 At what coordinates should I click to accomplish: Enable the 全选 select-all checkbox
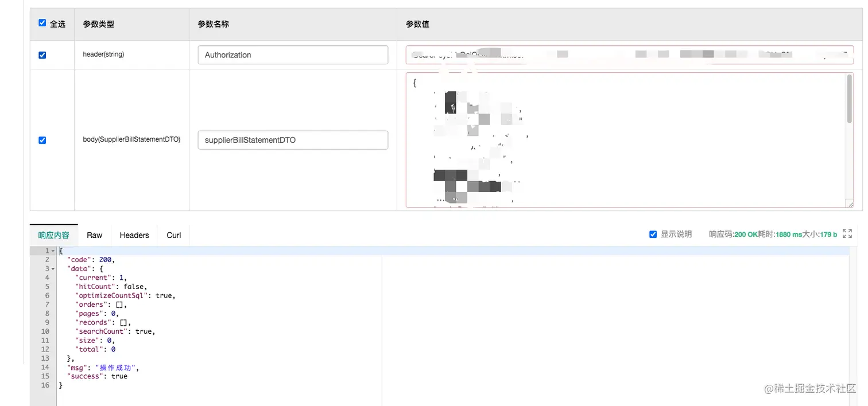[x=42, y=22]
